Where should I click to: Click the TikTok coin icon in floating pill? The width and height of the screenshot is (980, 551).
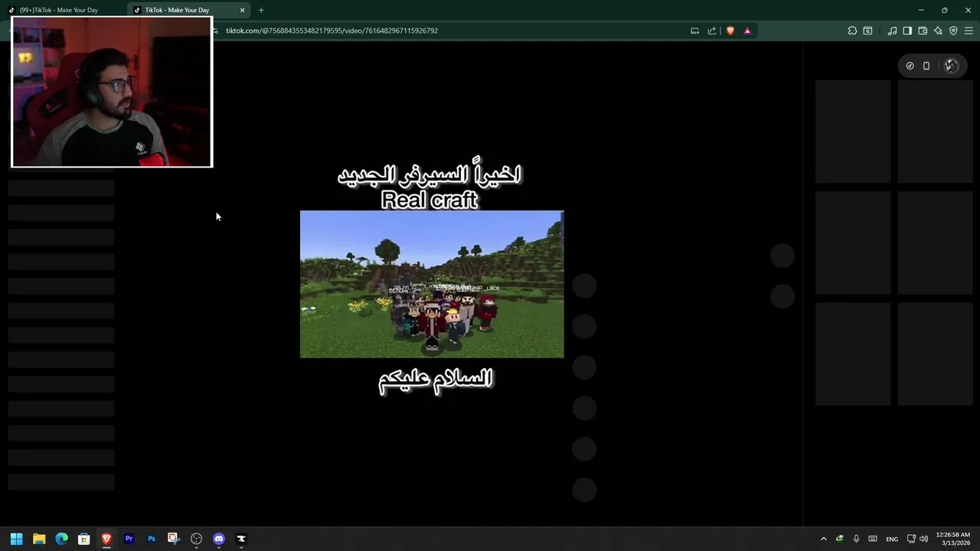pos(910,66)
